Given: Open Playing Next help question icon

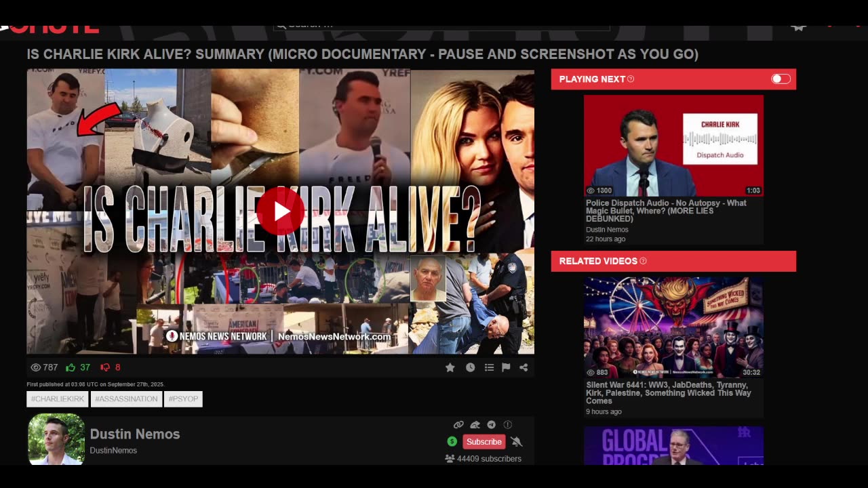Looking at the screenshot, I should tap(631, 79).
